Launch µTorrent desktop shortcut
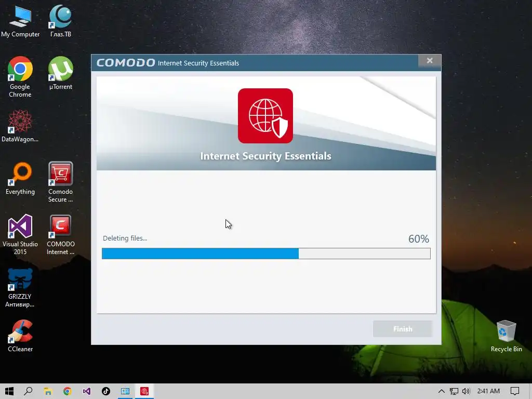The width and height of the screenshot is (532, 399). click(60, 73)
